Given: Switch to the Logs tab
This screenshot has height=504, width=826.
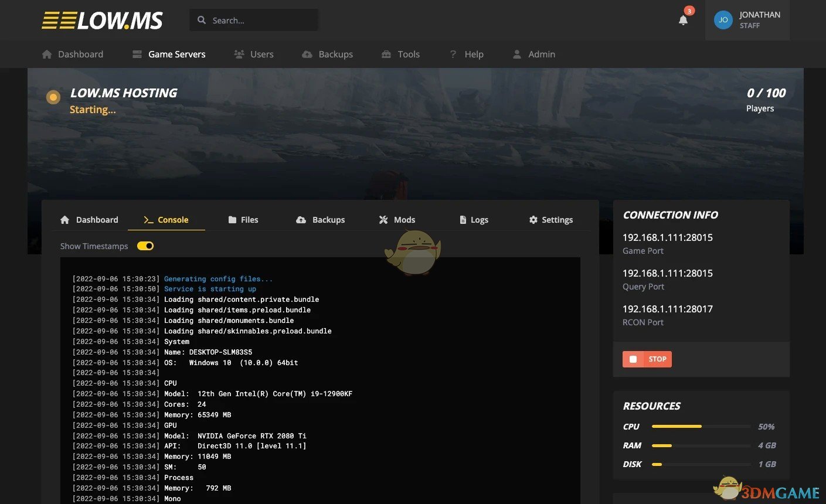Looking at the screenshot, I should coord(474,220).
